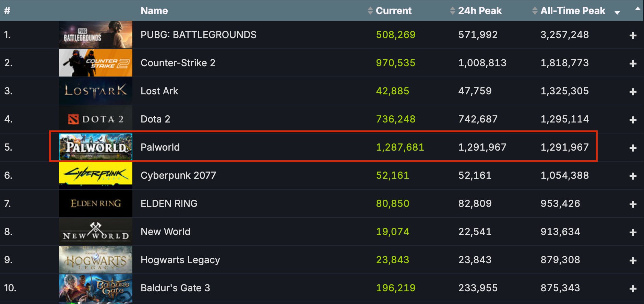Click the Name column header
644x304 pixels.
click(x=154, y=11)
